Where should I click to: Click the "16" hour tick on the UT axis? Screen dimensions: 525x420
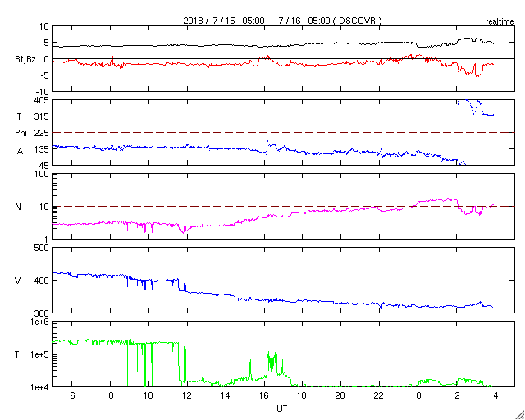[263, 396]
